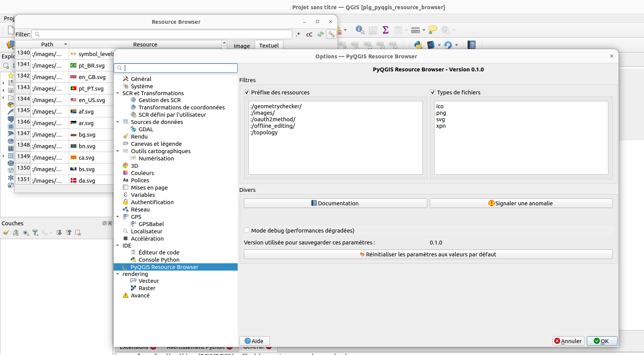Sort by the Resource column header

[x=145, y=45]
